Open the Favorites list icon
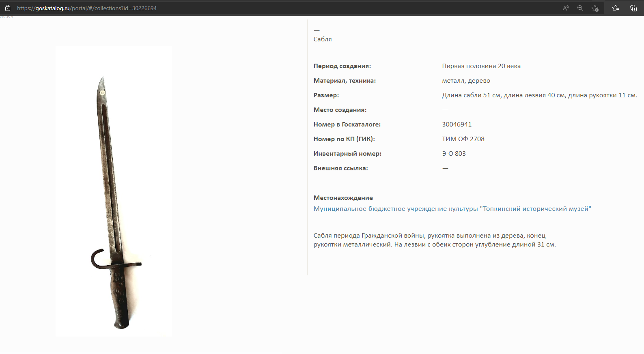Image resolution: width=644 pixels, height=354 pixels. click(616, 8)
